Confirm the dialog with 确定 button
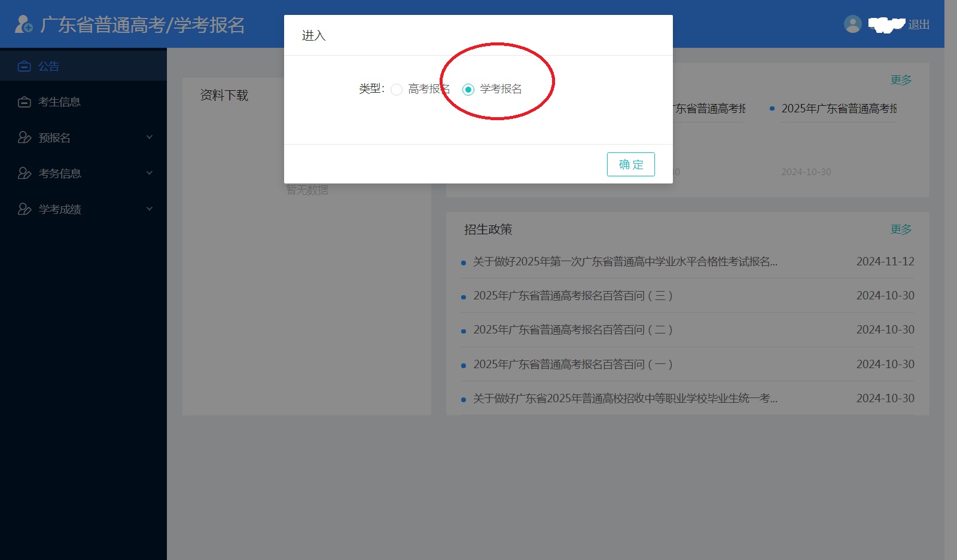Image resolution: width=957 pixels, height=560 pixels. point(631,164)
